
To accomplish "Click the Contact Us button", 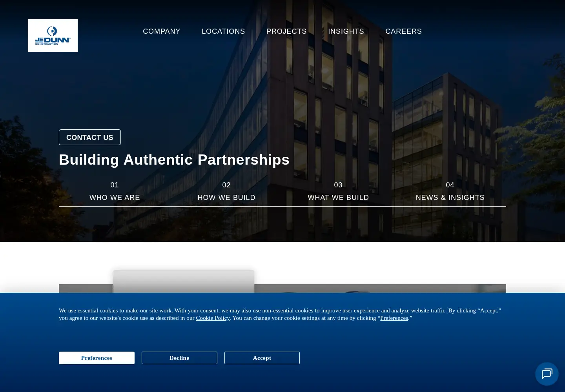I will [90, 137].
